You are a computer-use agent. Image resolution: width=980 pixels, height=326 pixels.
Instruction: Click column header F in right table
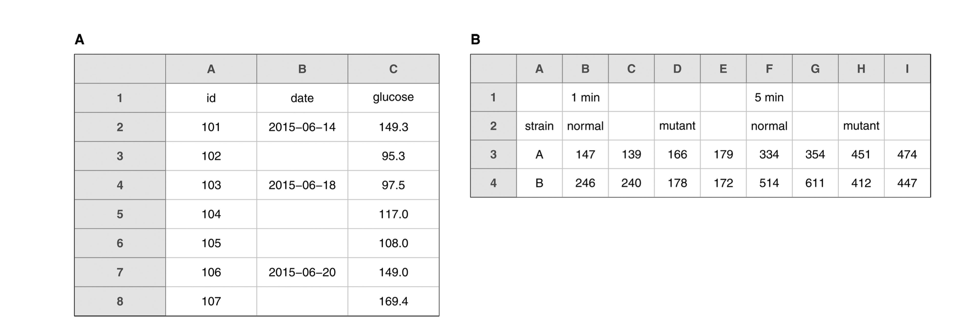[769, 69]
